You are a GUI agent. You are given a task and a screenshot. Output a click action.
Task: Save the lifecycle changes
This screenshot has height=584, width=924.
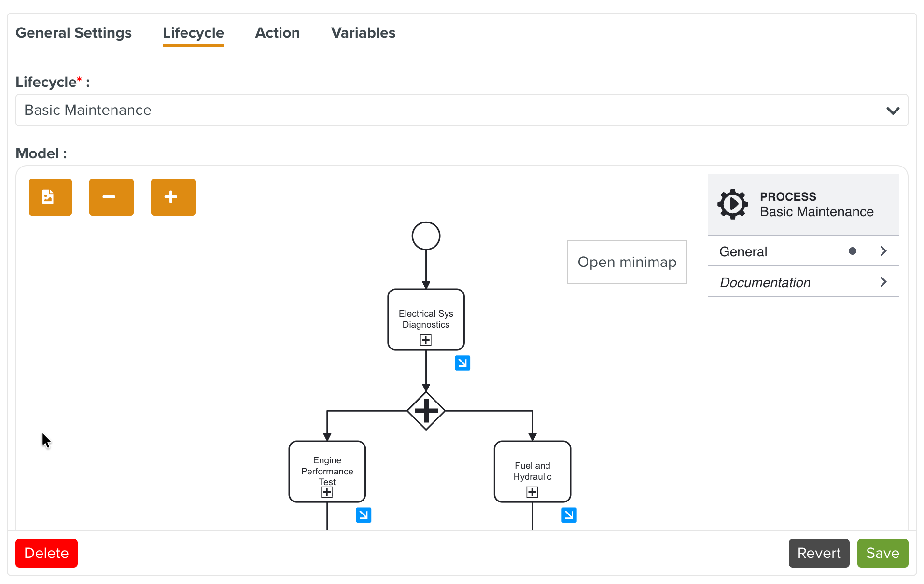[x=882, y=553]
